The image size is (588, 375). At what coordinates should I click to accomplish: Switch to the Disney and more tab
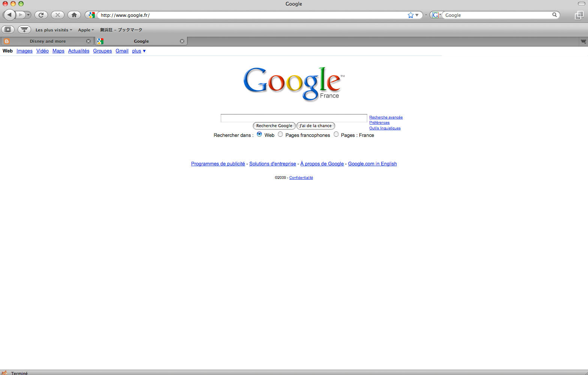tap(48, 41)
